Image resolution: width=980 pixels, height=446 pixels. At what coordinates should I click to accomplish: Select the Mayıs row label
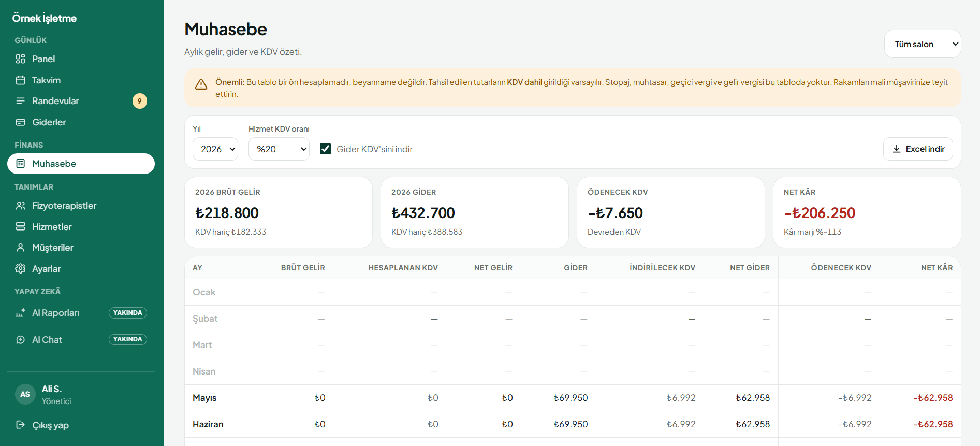[204, 398]
